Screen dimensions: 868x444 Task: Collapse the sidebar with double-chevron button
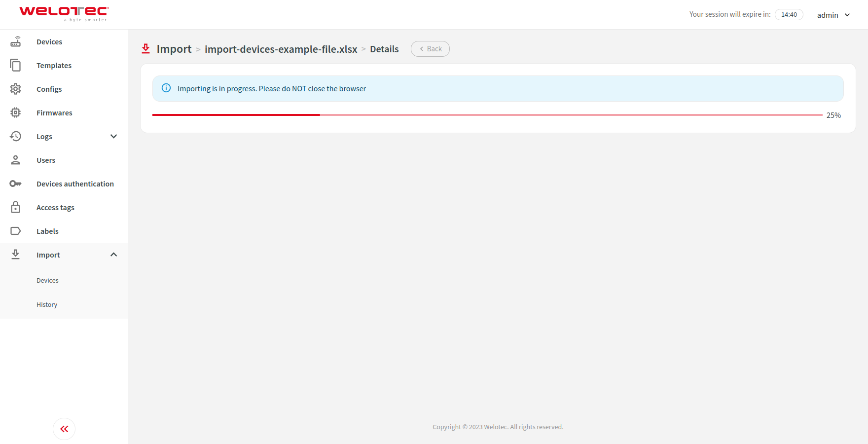click(x=64, y=429)
